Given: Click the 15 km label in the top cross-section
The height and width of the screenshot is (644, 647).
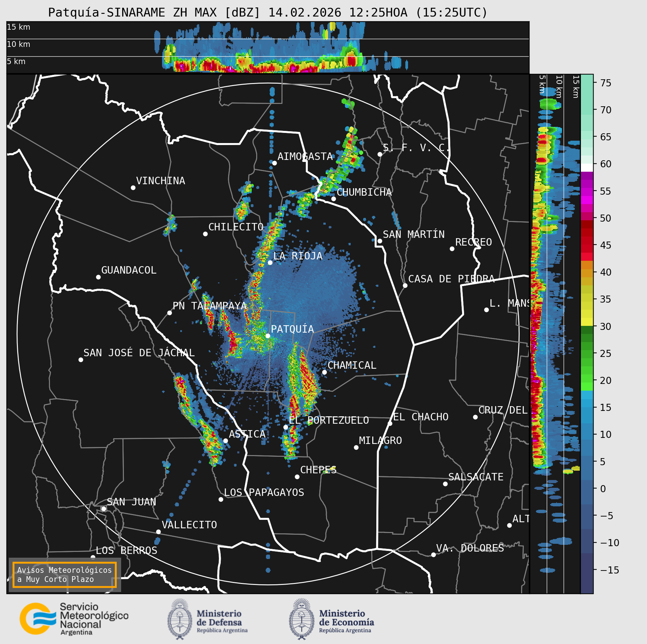Looking at the screenshot, I should pos(19,27).
